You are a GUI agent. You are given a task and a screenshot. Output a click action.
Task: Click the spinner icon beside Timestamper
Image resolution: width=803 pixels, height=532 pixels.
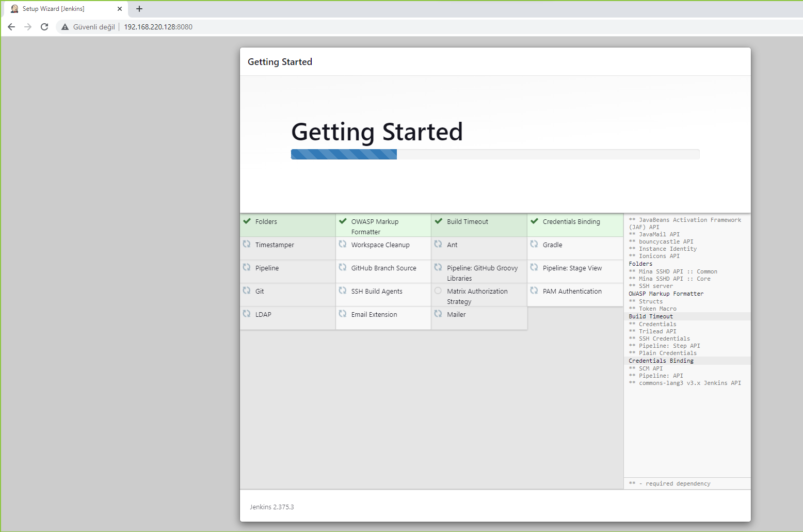[247, 244]
